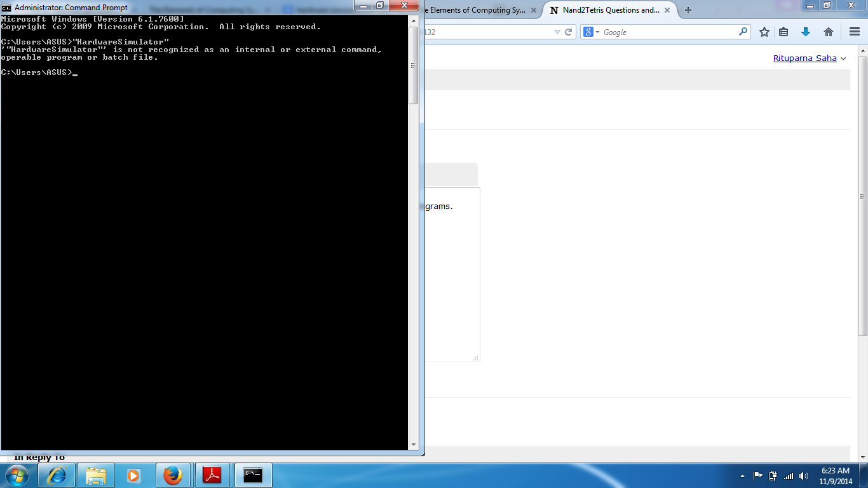
Task: Open Adobe Reader from the taskbar
Action: (212, 475)
